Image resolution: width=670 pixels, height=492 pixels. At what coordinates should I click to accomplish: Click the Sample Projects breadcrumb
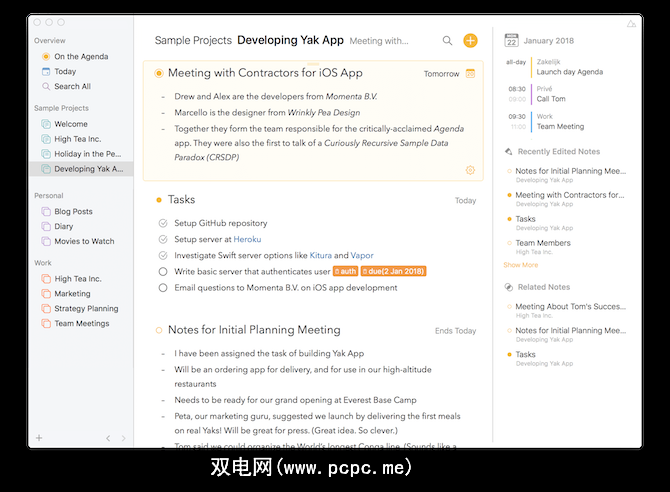click(193, 41)
